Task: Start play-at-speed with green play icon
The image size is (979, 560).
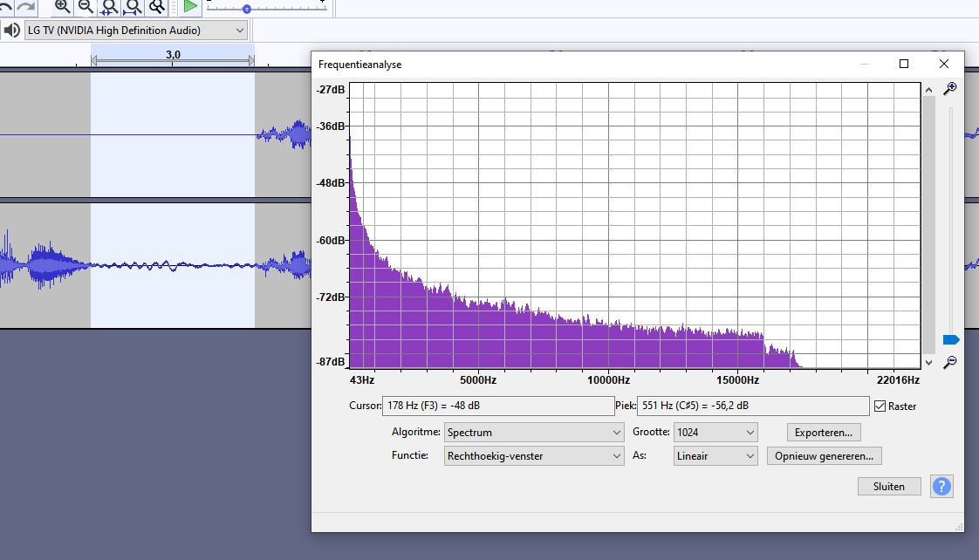Action: click(190, 6)
